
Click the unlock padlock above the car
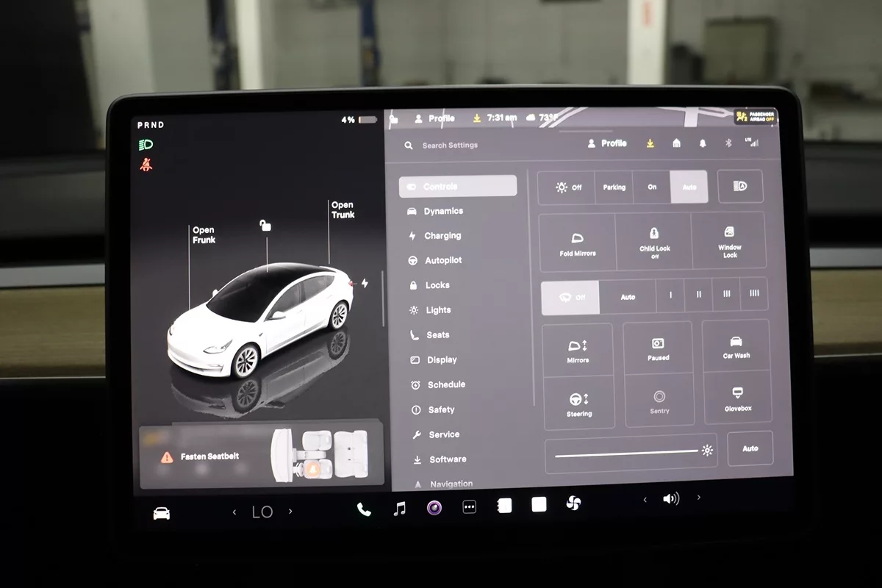point(265,226)
